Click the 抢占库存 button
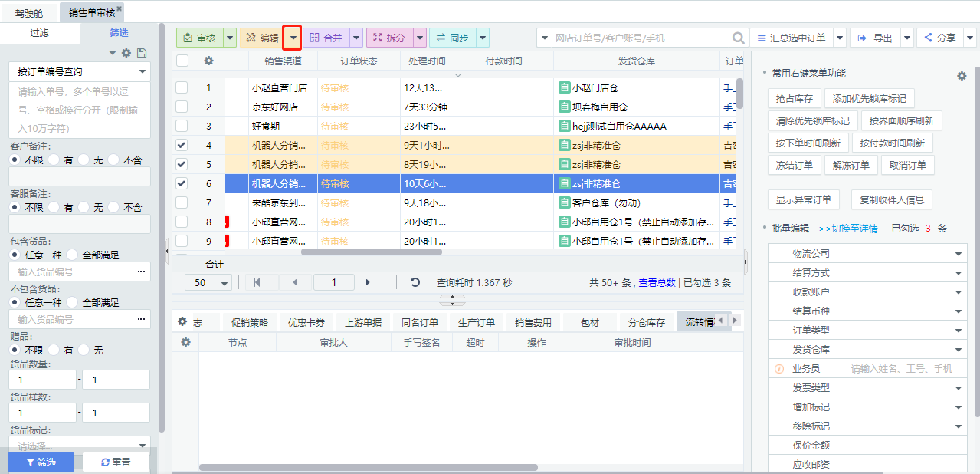Screen dimensions: 980x474 click(794, 98)
